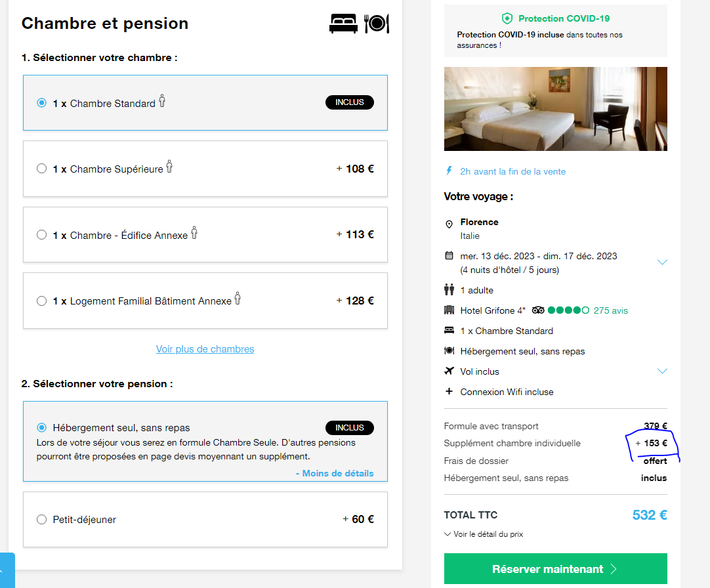Click the COVID-19 protection shield icon
Viewport: 710px width, 588px height.
point(507,18)
